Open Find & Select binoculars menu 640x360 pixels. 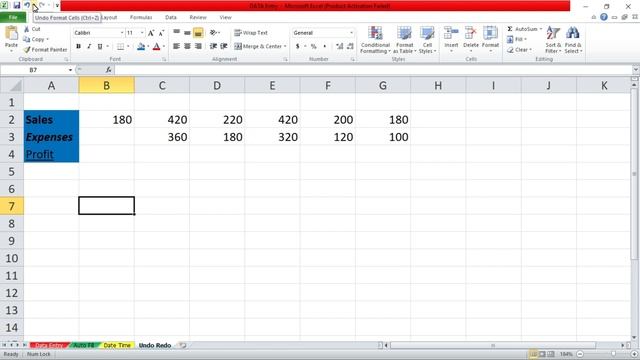pyautogui.click(x=573, y=40)
